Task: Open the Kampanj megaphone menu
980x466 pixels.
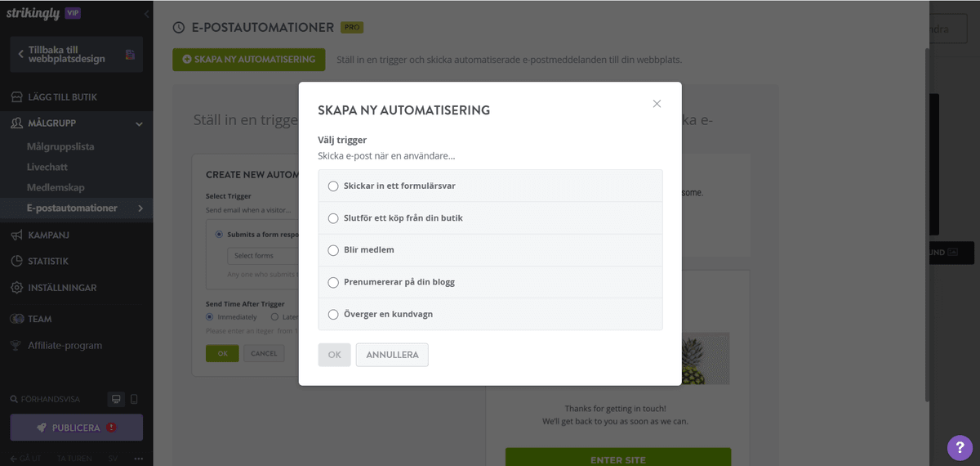Action: (16, 235)
